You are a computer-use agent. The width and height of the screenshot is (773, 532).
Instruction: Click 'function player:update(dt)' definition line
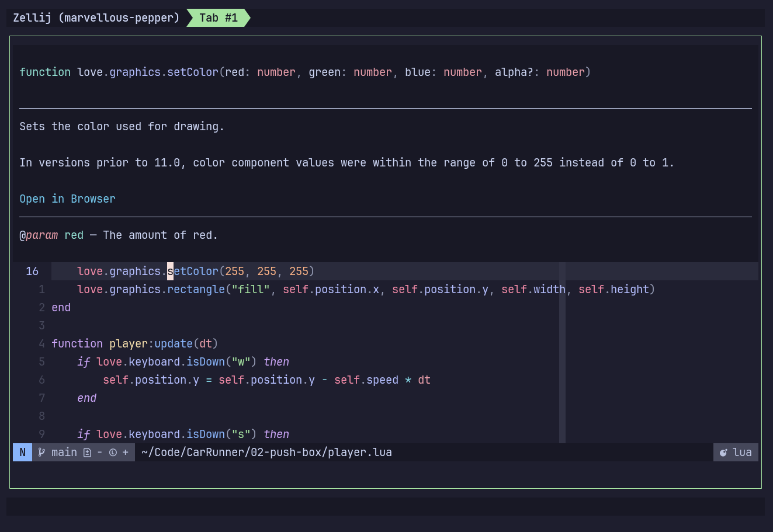coord(134,344)
